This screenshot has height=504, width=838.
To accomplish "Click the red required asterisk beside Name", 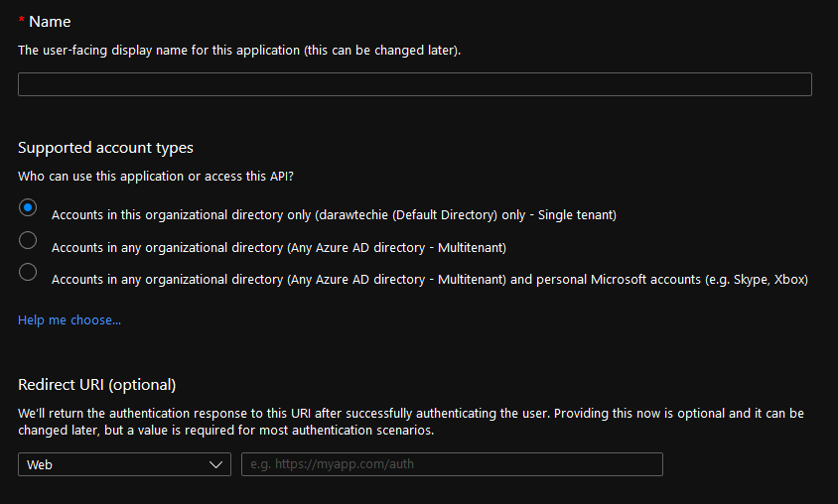I will [22, 22].
